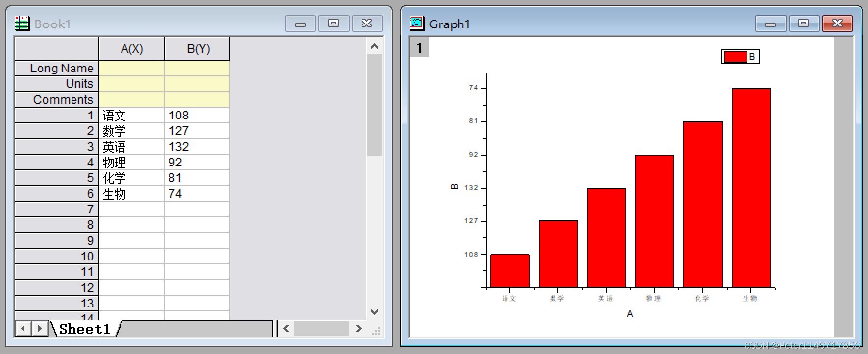Select the cell containing 英语
Screen dimensions: 868x354
coord(131,146)
